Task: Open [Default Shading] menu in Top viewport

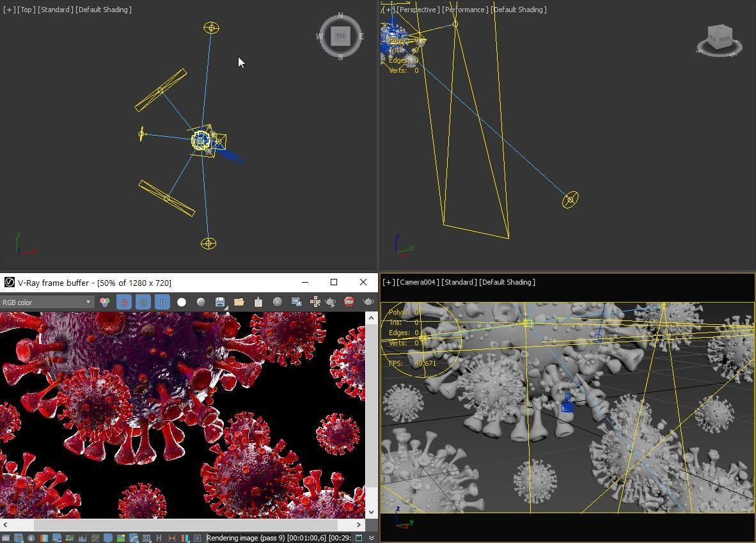Action: [x=104, y=10]
